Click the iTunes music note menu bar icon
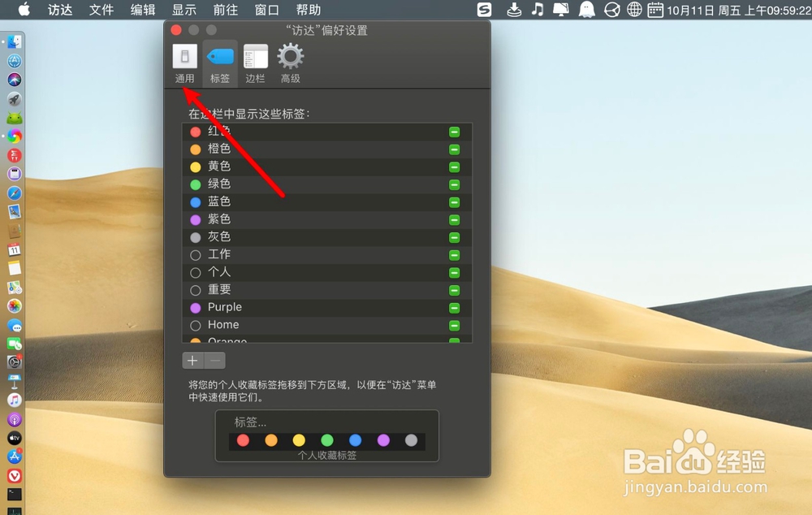812x515 pixels. pos(538,10)
